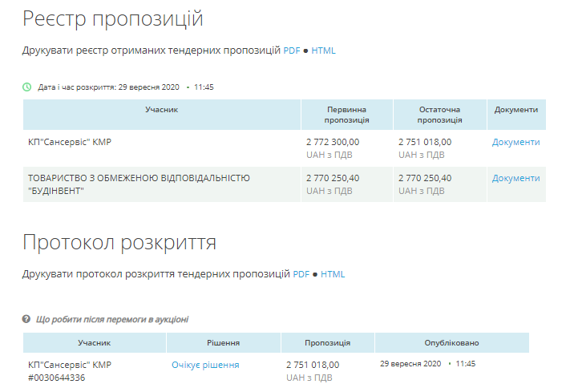The image size is (566, 392).
Task: Click the Первинна пропозиція column header
Action: coord(346,115)
